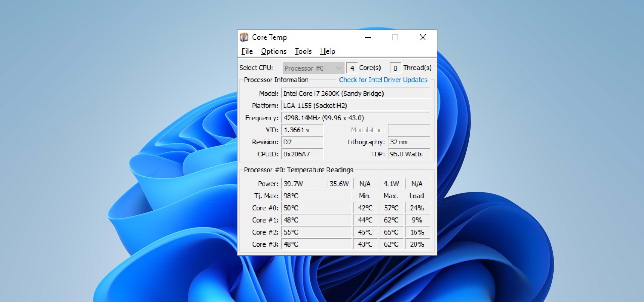Click the TDP 95.0 Watts field

coord(409,154)
